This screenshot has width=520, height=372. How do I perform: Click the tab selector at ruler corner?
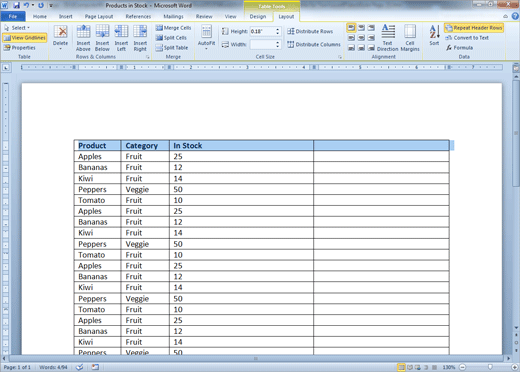pyautogui.click(x=6, y=68)
